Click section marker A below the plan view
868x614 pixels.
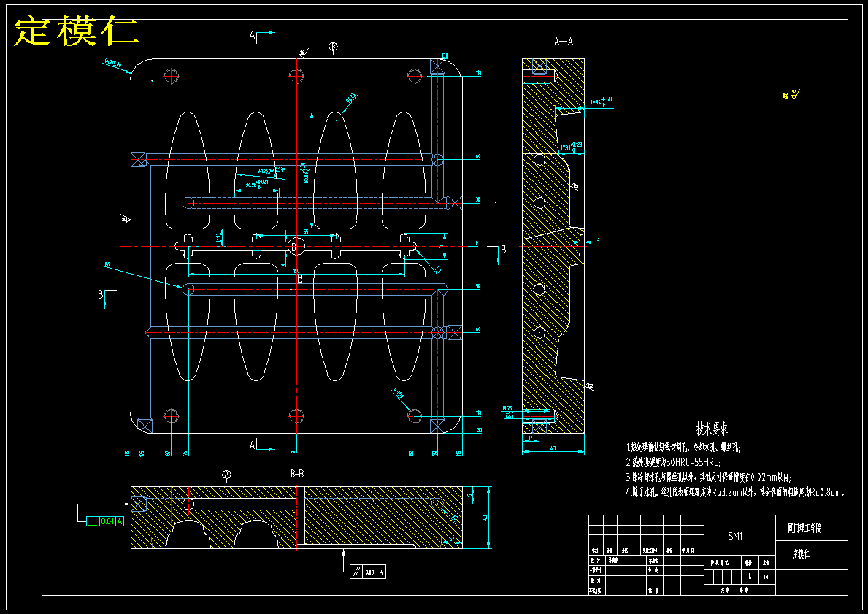pyautogui.click(x=253, y=445)
